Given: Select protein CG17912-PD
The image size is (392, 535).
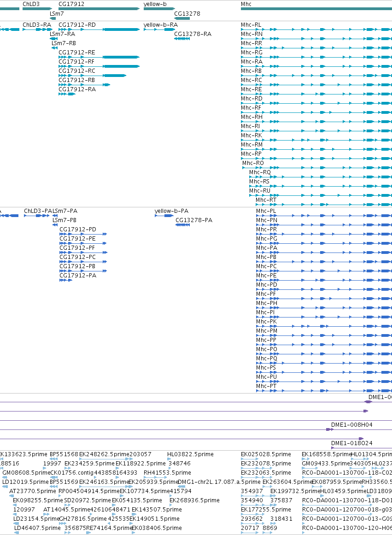Looking at the screenshot, I should [78, 229].
